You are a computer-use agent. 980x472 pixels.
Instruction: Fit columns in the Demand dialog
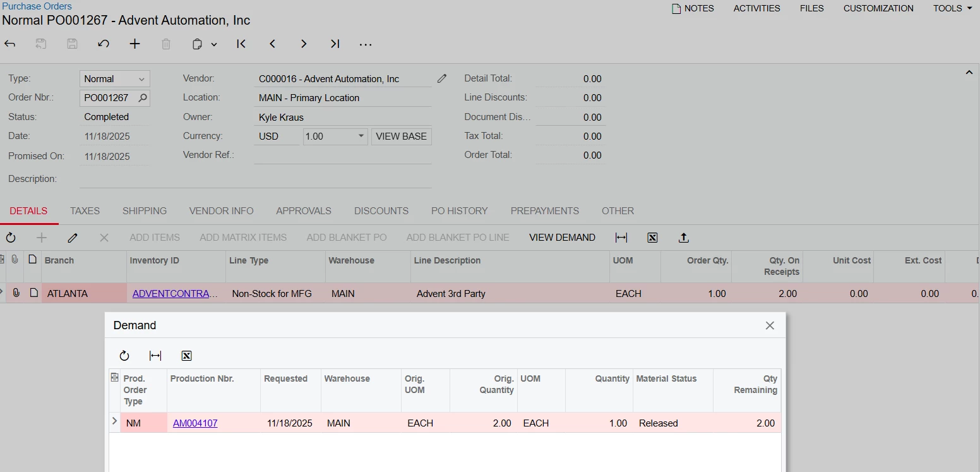tap(155, 356)
